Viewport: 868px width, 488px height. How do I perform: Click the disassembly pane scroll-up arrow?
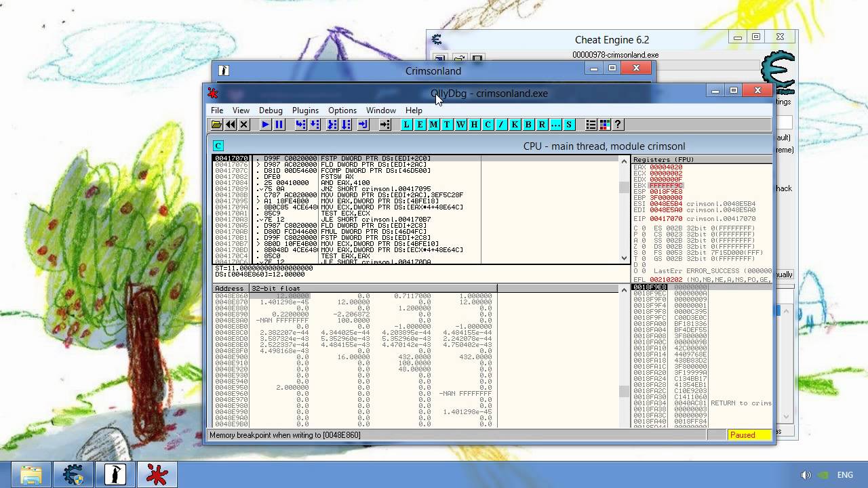click(625, 161)
